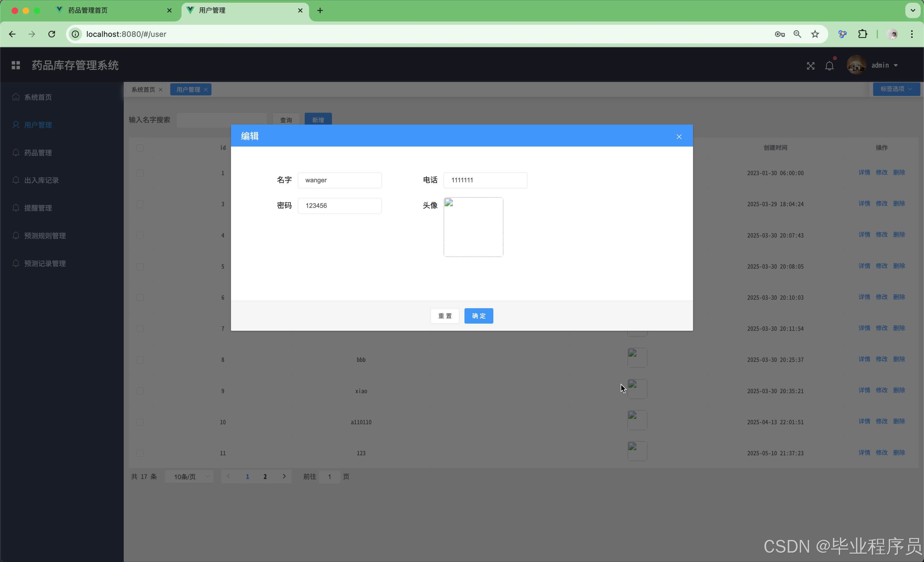Reload the page with browser refresh icon
Image resolution: width=924 pixels, height=562 pixels.
pos(52,34)
